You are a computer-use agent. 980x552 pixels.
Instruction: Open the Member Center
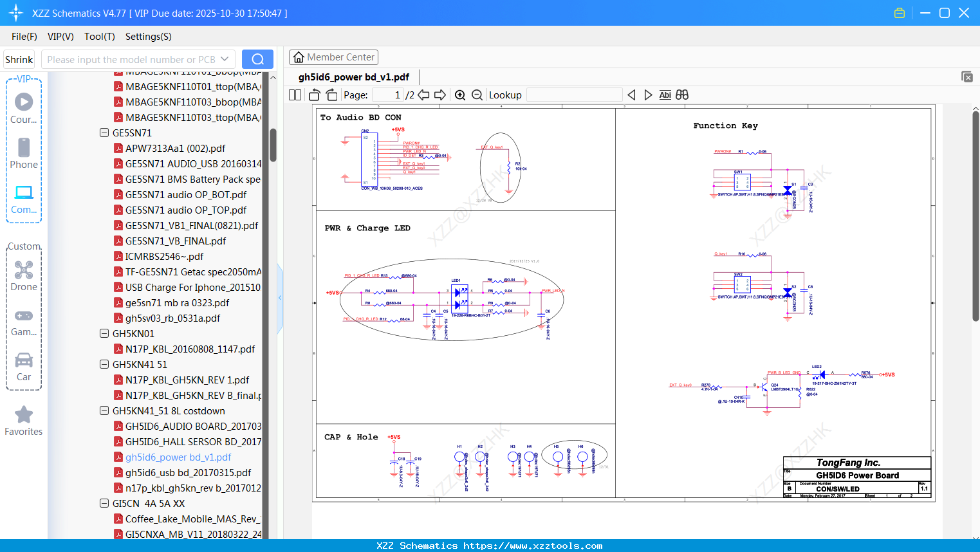[x=333, y=57]
